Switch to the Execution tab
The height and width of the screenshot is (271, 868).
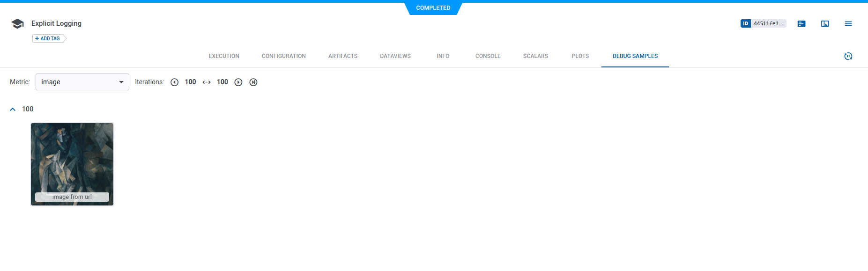pyautogui.click(x=224, y=56)
